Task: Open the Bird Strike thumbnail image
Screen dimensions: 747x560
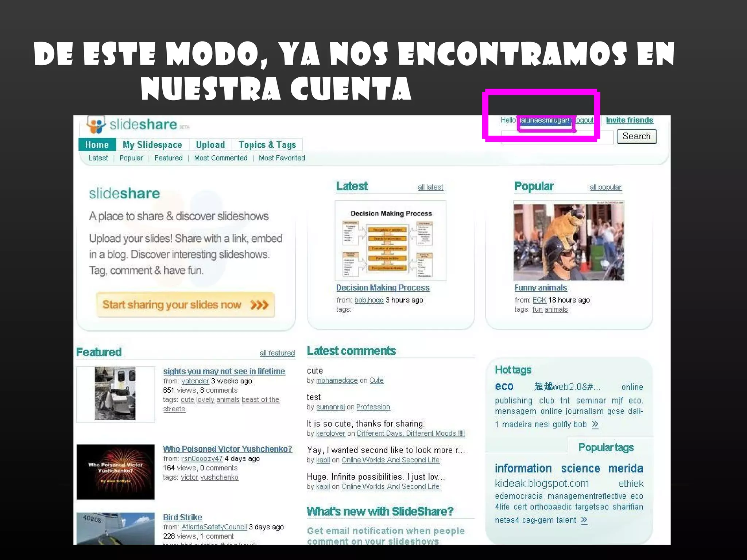Action: (115, 529)
